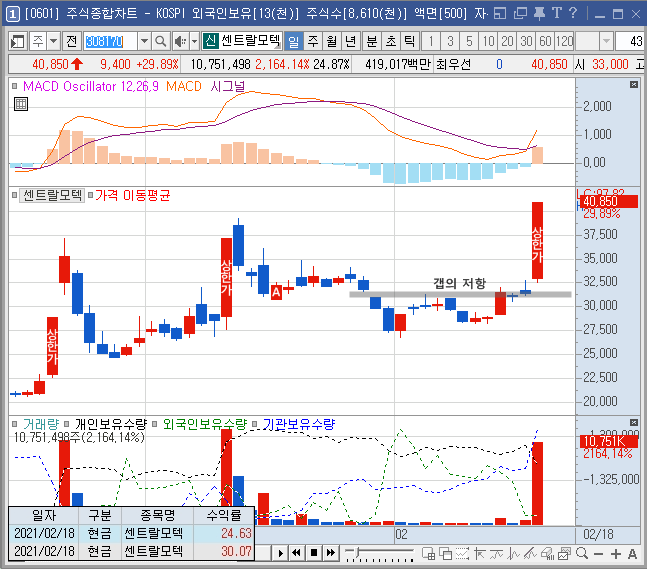647x569 pixels.
Task: Click the zoom magnifier in bottom toolbar
Action: point(582,554)
